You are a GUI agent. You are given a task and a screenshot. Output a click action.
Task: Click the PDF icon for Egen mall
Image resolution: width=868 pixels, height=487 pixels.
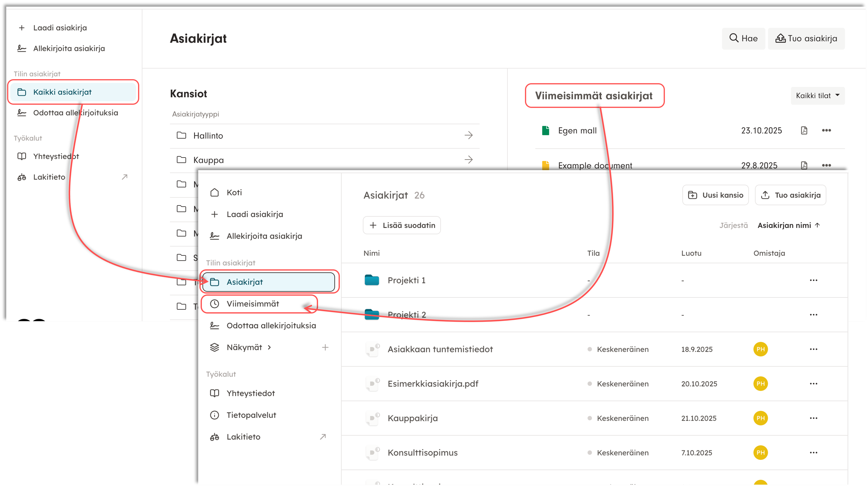[x=804, y=130]
